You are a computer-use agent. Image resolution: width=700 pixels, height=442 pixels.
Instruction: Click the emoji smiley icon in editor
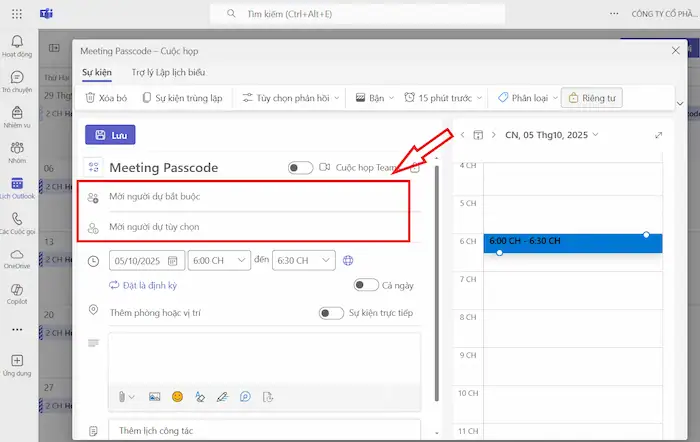[177, 396]
